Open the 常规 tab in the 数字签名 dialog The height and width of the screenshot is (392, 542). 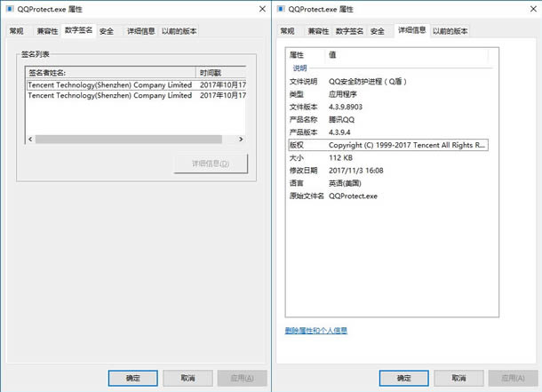[17, 31]
